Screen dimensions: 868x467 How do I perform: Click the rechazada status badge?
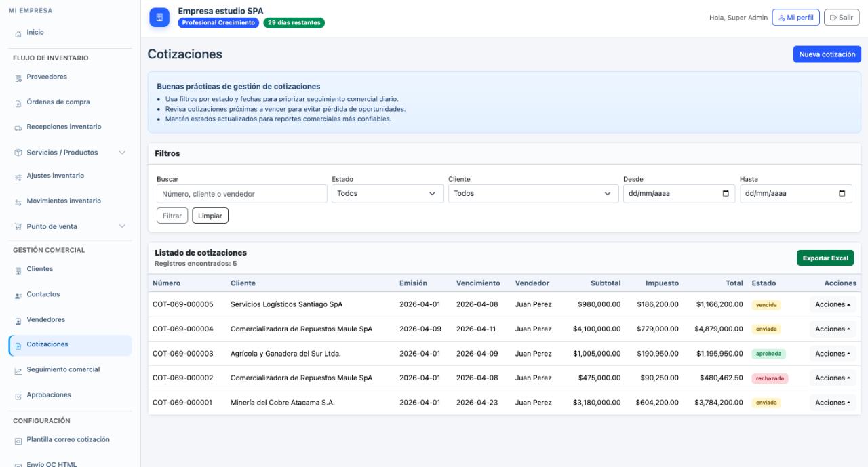[x=770, y=378]
